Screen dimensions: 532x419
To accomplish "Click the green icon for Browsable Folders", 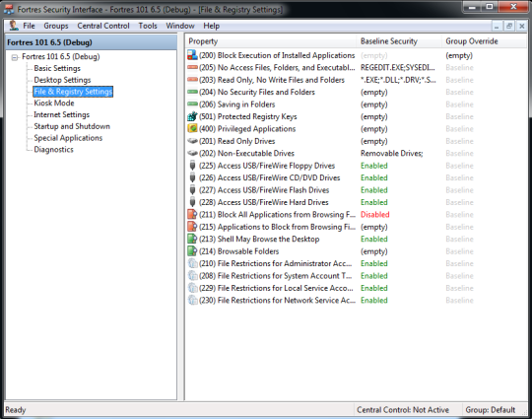I will click(192, 251).
